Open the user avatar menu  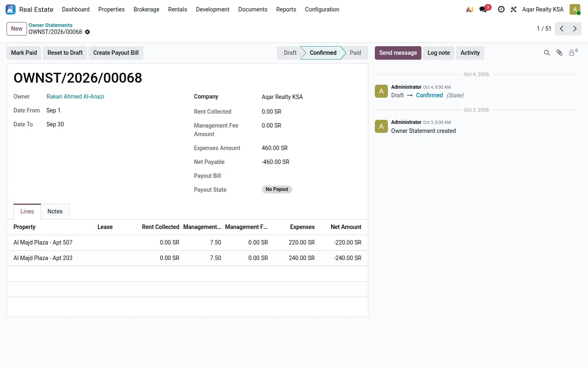click(x=575, y=9)
